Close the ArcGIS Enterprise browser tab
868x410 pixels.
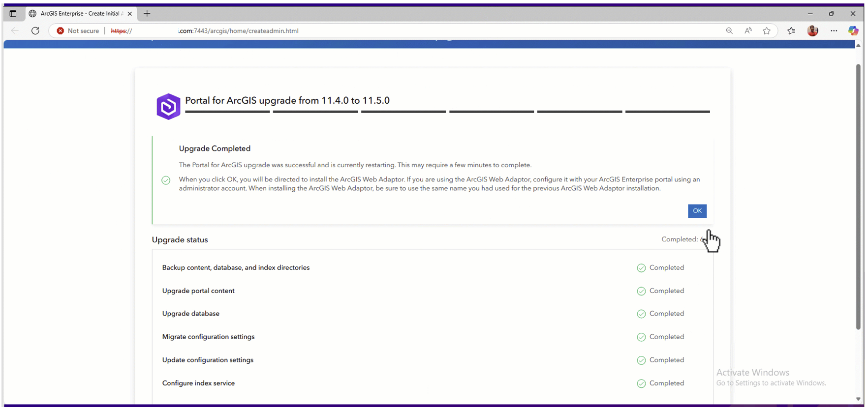tap(130, 14)
